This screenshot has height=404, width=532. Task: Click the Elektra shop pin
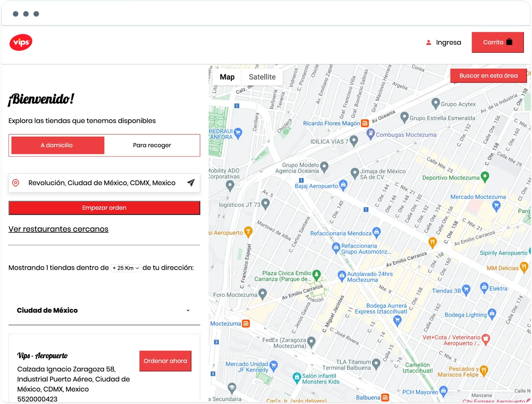(x=484, y=288)
